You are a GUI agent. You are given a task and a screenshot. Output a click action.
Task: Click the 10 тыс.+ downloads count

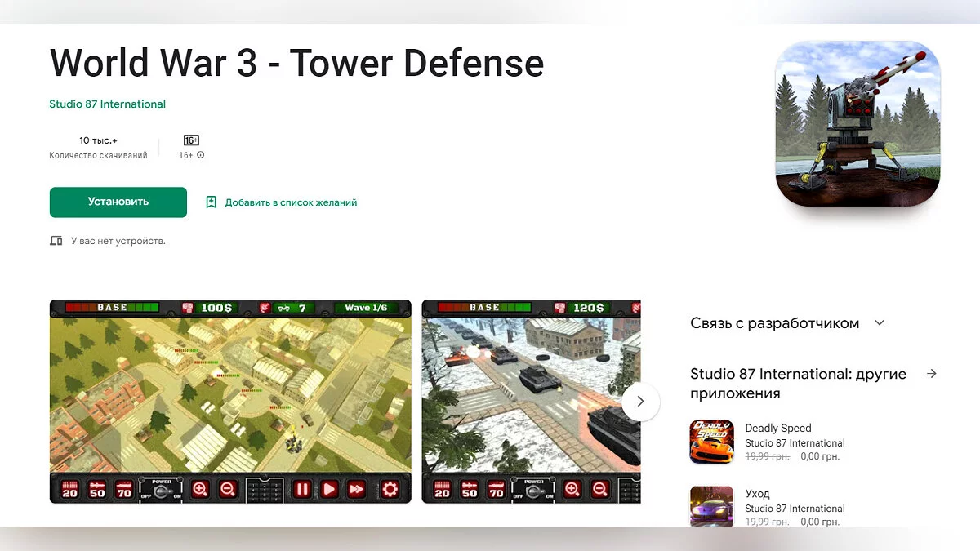click(98, 140)
